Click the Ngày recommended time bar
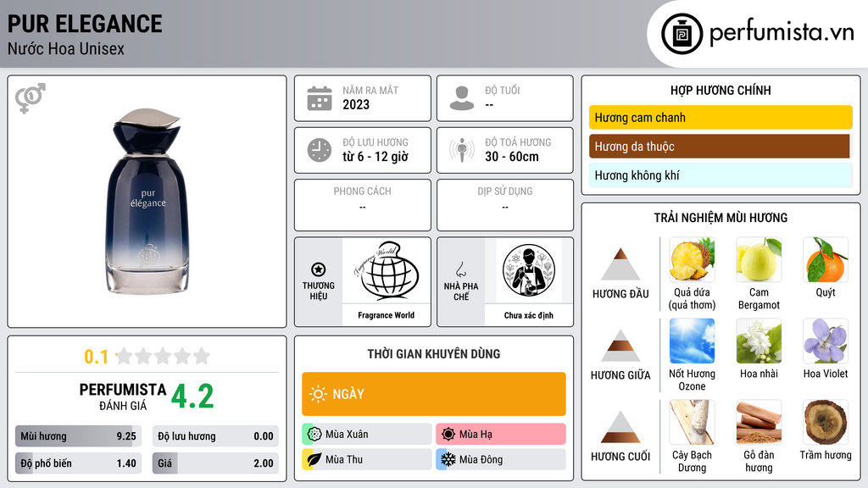Image resolution: width=868 pixels, height=488 pixels. (x=434, y=394)
